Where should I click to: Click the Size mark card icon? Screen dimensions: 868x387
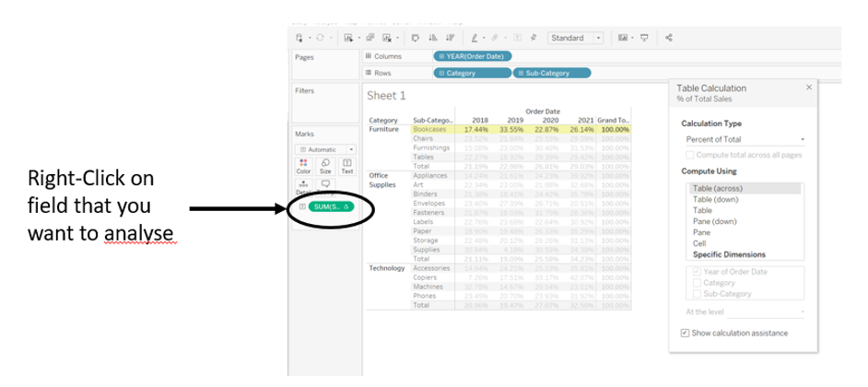[x=325, y=165]
